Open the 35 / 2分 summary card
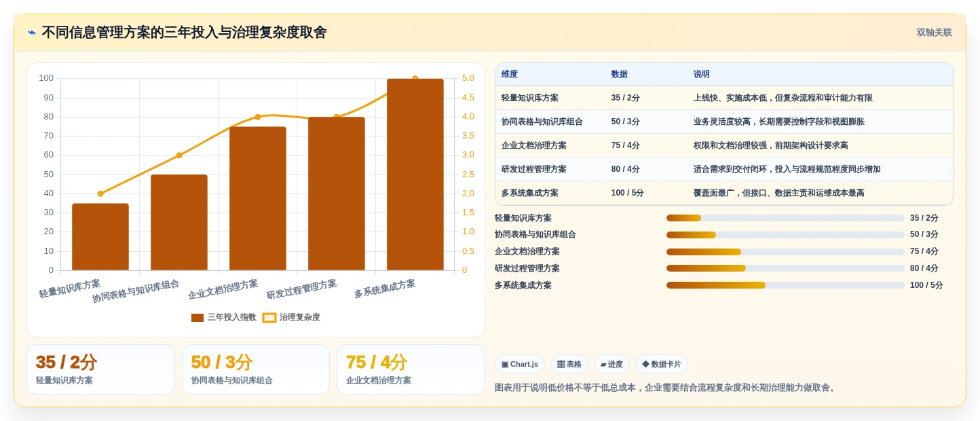The width and height of the screenshot is (980, 421). [100, 369]
